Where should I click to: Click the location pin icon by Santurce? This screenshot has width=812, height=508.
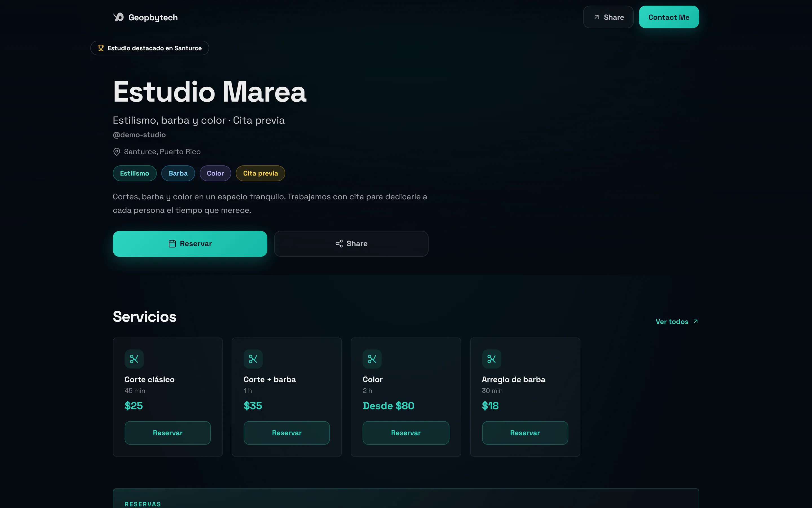coord(116,152)
